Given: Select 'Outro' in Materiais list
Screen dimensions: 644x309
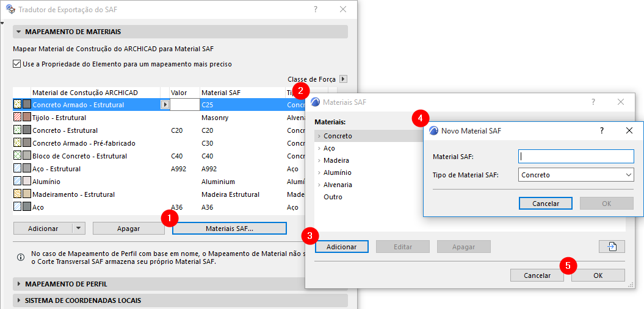Looking at the screenshot, I should [x=333, y=197].
